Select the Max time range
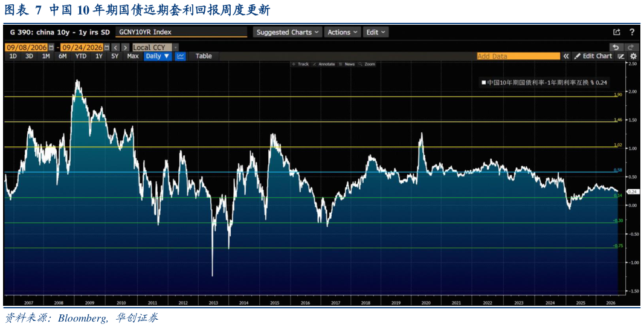The image size is (644, 327). click(133, 56)
